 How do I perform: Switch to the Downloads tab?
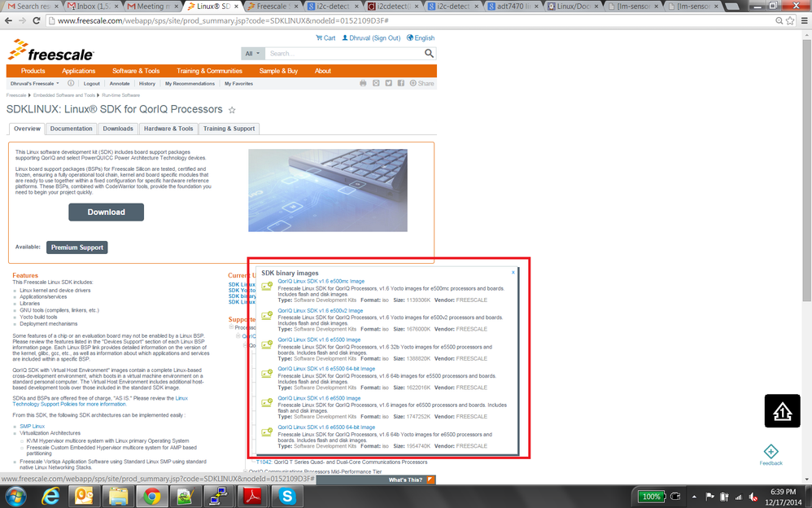click(x=118, y=129)
